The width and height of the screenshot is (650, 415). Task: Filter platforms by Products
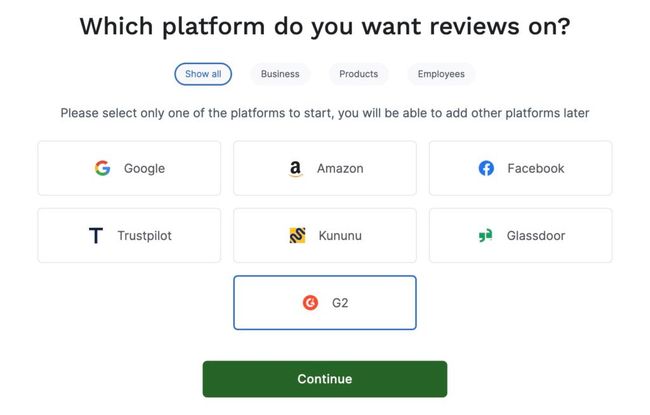358,74
